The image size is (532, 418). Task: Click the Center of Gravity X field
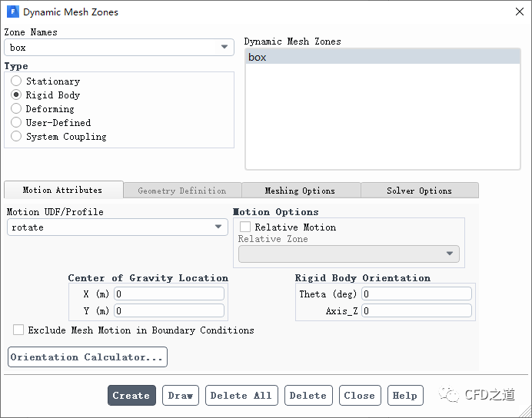tap(169, 294)
